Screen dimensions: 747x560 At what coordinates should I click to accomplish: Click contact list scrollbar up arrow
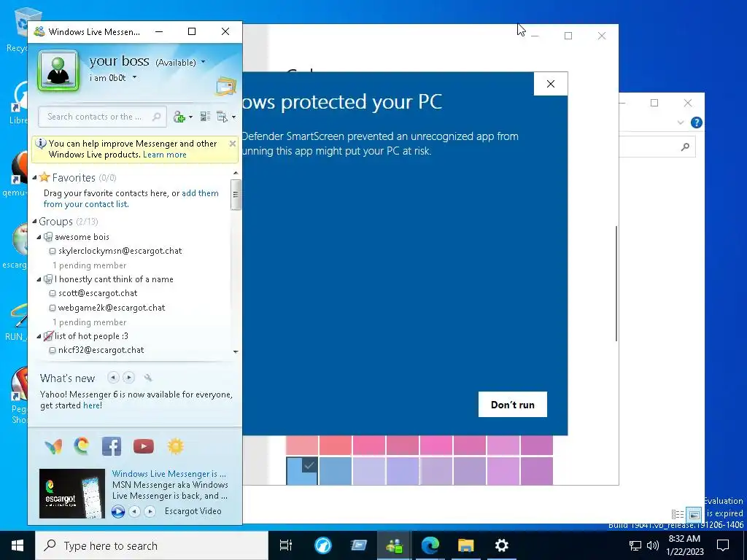coord(236,173)
